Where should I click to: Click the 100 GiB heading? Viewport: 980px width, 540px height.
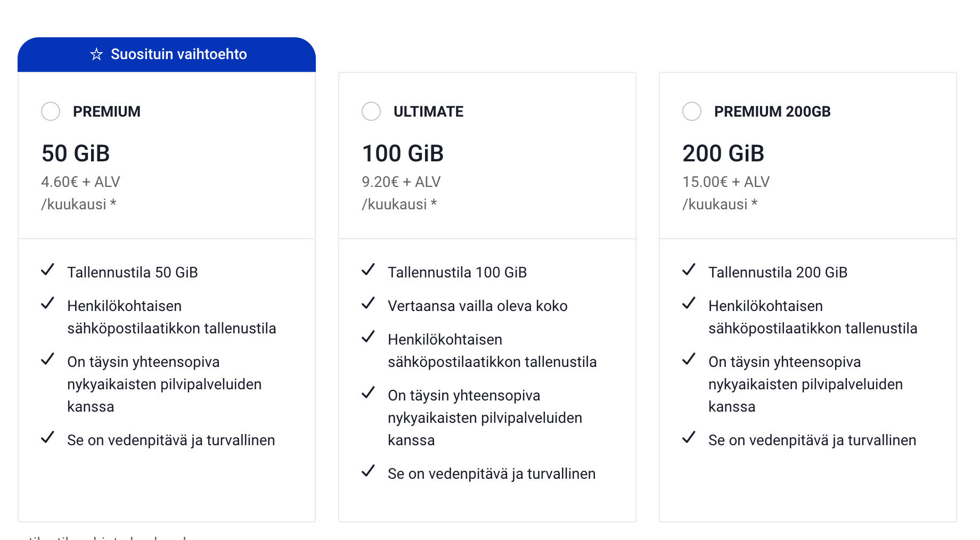[x=403, y=153]
